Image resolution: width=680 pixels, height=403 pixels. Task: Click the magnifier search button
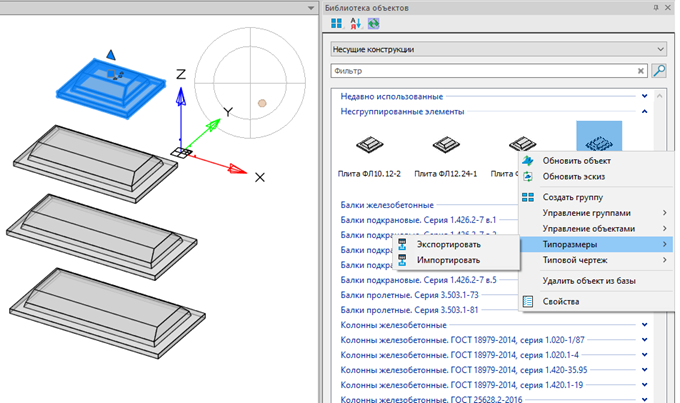[x=659, y=71]
